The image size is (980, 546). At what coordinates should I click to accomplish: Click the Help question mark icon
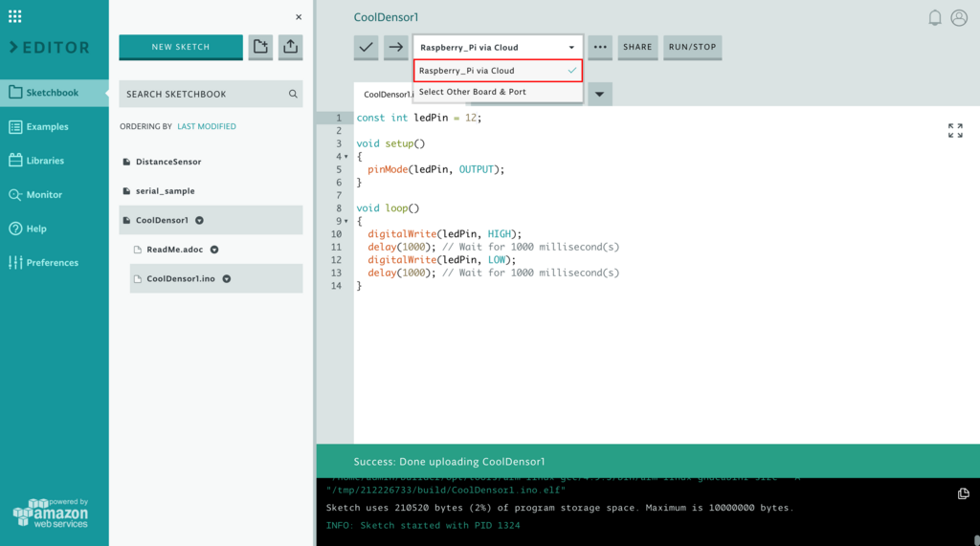(x=15, y=229)
